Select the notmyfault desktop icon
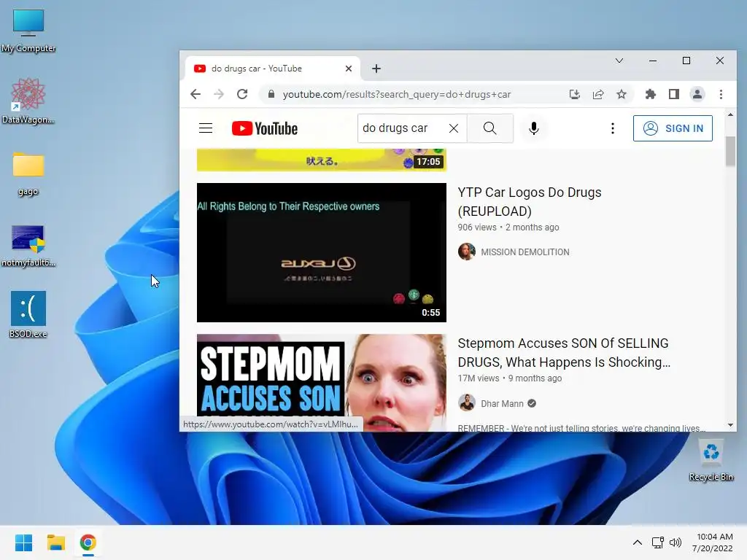 (28, 245)
